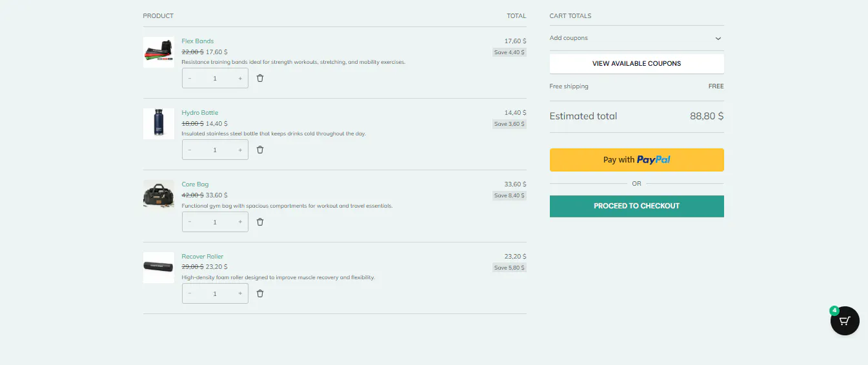Screen dimensions: 868x365
Task: Decrease Flex Bands quantity with minus
Action: [190, 78]
